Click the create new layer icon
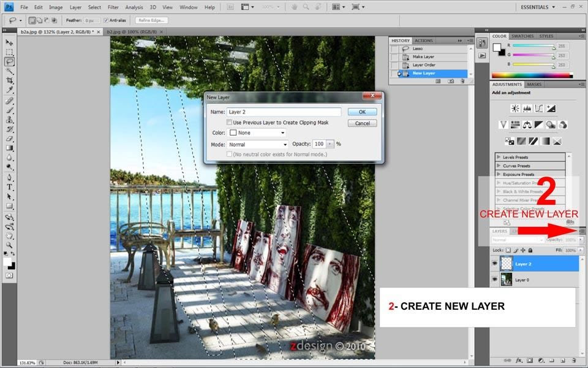 pos(563,360)
